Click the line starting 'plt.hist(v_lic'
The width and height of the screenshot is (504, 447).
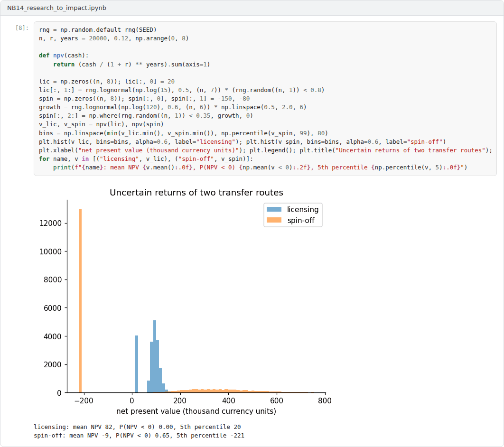243,142
